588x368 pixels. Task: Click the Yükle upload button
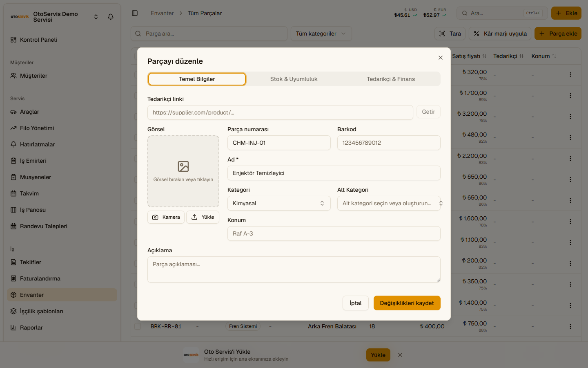point(203,217)
